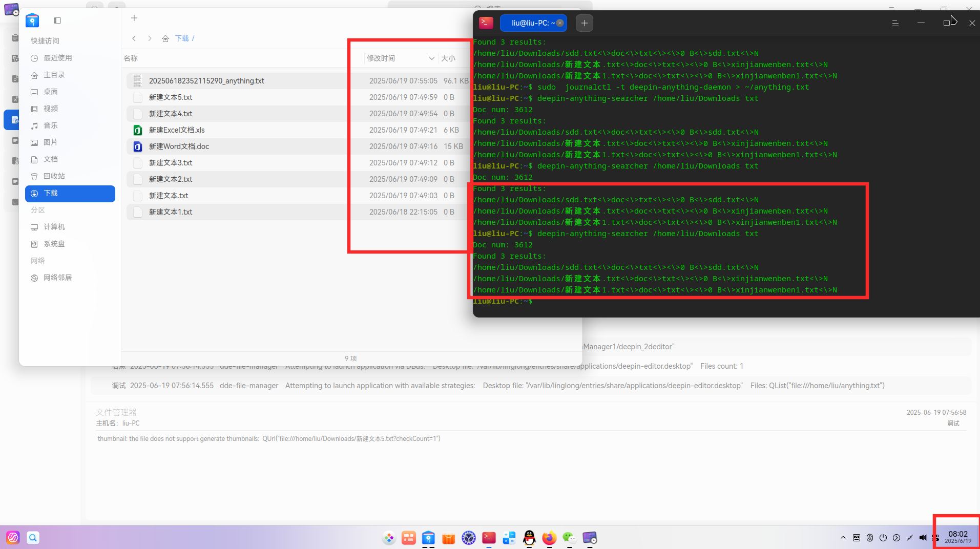Select the 新建Excel文档.xls file icon
This screenshot has width=980, height=549.
click(x=138, y=130)
